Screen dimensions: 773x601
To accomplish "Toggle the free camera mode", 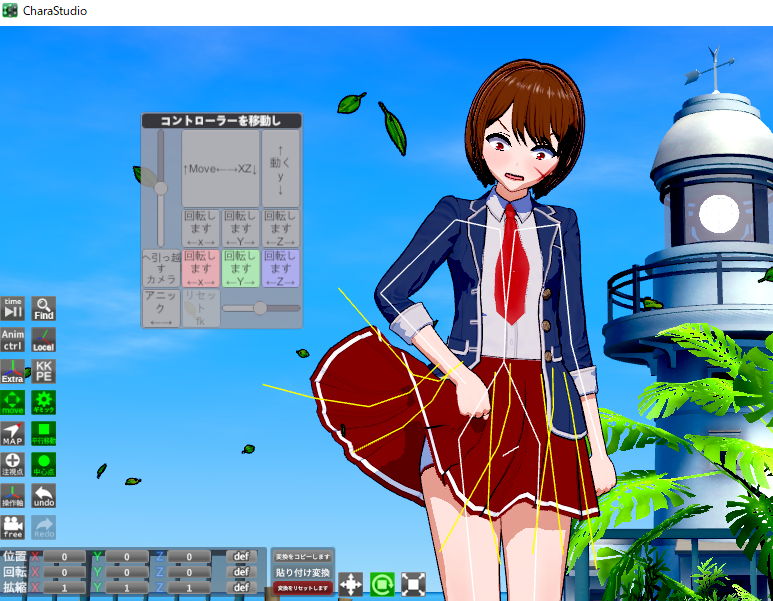I will coord(13,526).
